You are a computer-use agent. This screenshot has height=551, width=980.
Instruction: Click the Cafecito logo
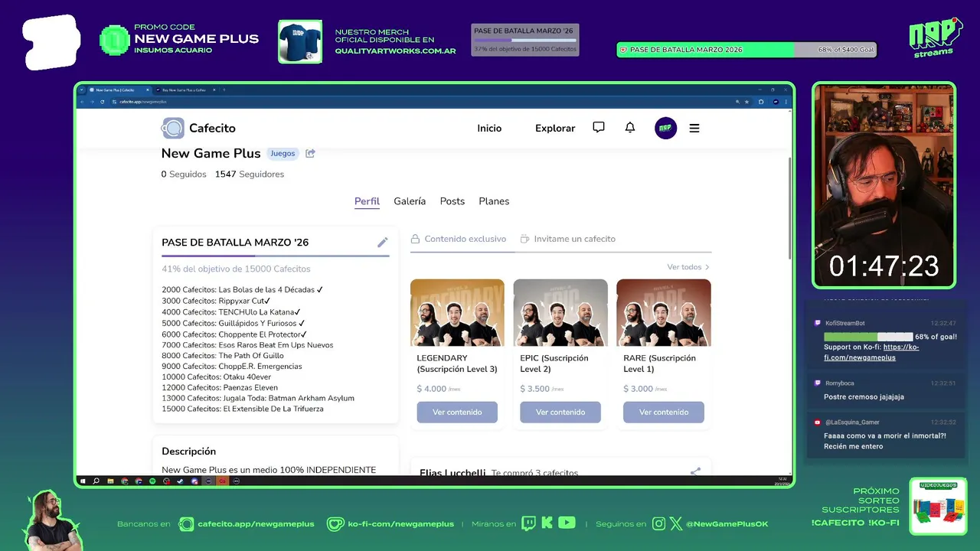(x=198, y=128)
